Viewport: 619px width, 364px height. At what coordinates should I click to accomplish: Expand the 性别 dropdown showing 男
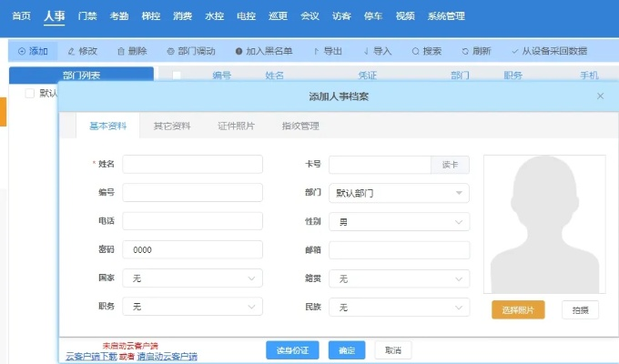399,221
